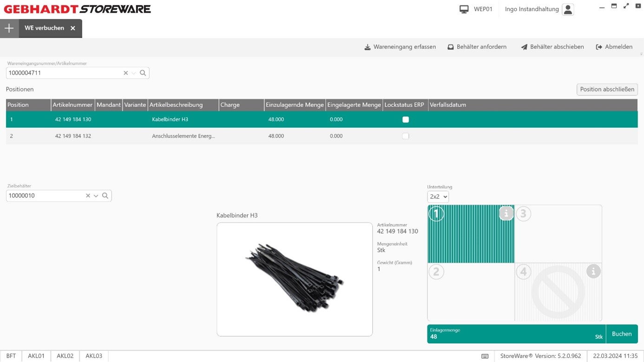Viewport: 644px width, 362px height.
Task: Click the Buchen button
Action: click(622, 334)
